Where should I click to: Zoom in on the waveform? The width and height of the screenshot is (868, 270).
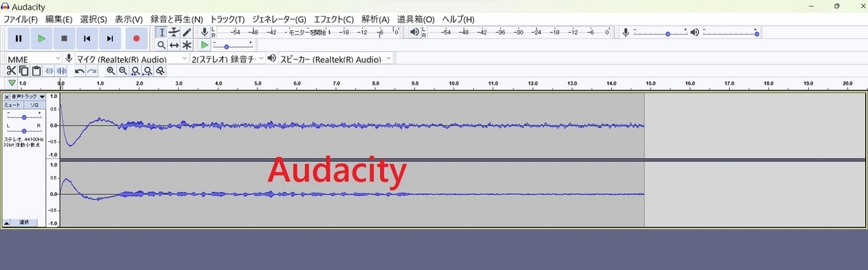111,70
